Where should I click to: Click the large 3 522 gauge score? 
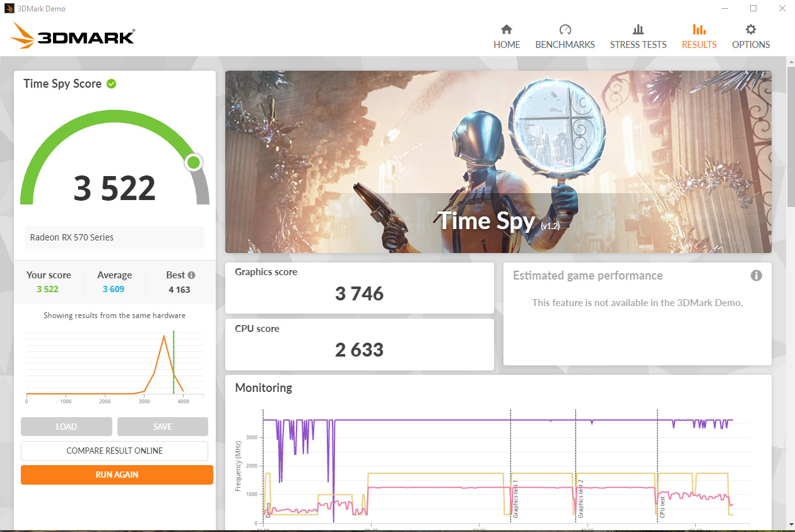pos(114,188)
